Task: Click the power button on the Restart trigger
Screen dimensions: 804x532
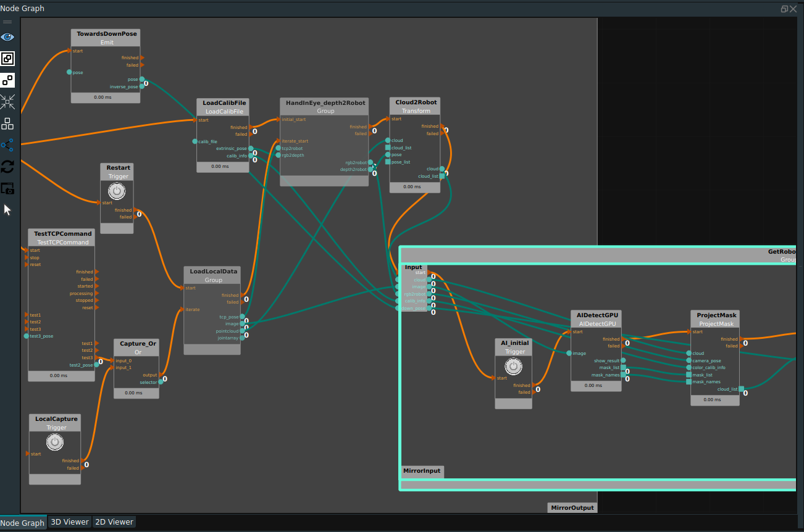Action: (116, 191)
